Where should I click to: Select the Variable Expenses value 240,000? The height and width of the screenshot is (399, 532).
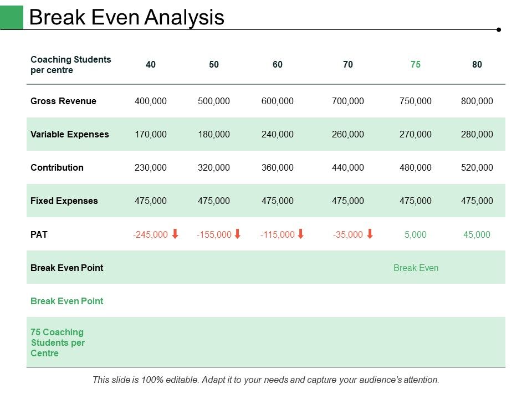278,134
